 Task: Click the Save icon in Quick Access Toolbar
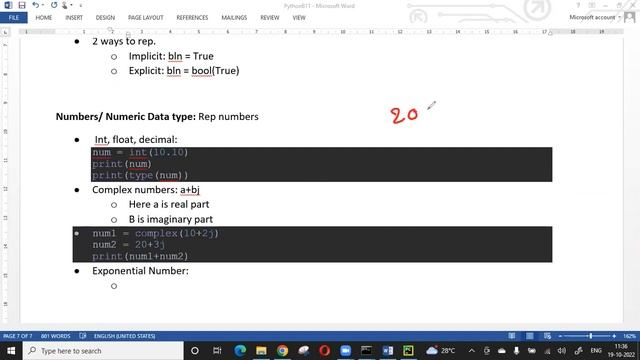pyautogui.click(x=22, y=5)
